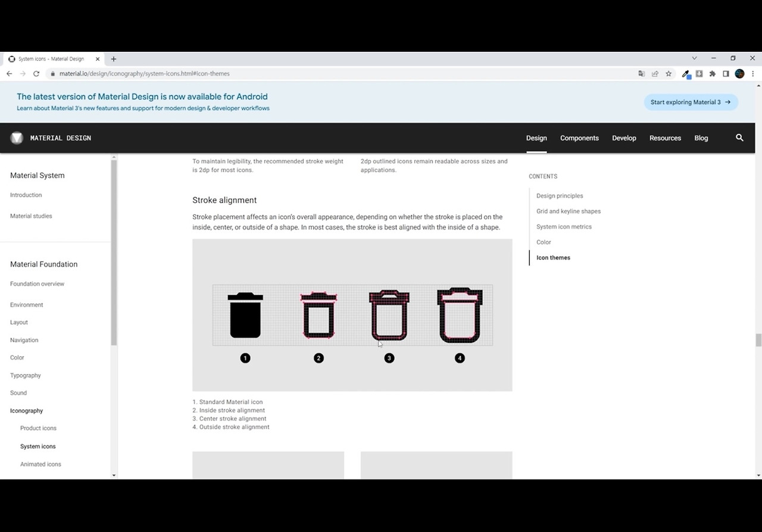
Task: Open the Layout sidebar section
Action: (19, 323)
